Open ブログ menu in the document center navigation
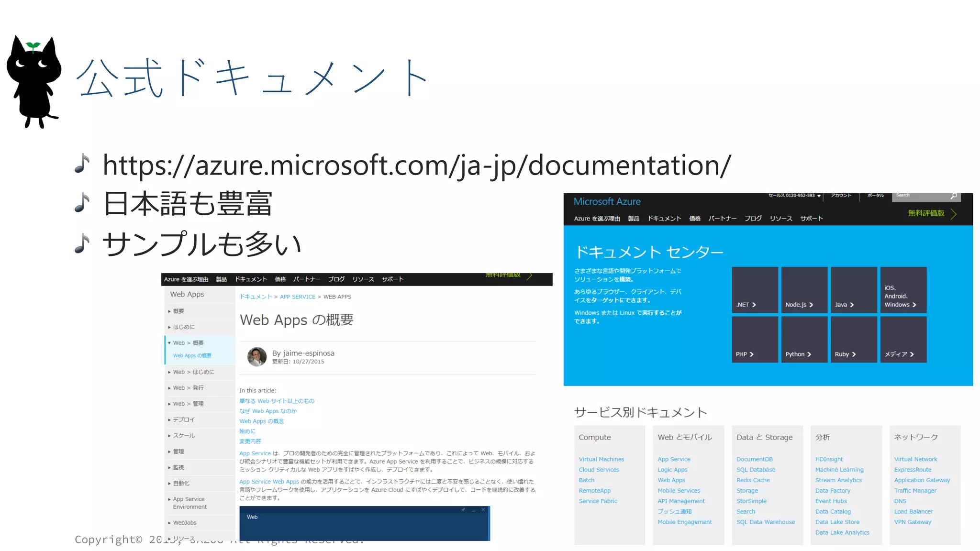980x551 pixels. point(753,219)
